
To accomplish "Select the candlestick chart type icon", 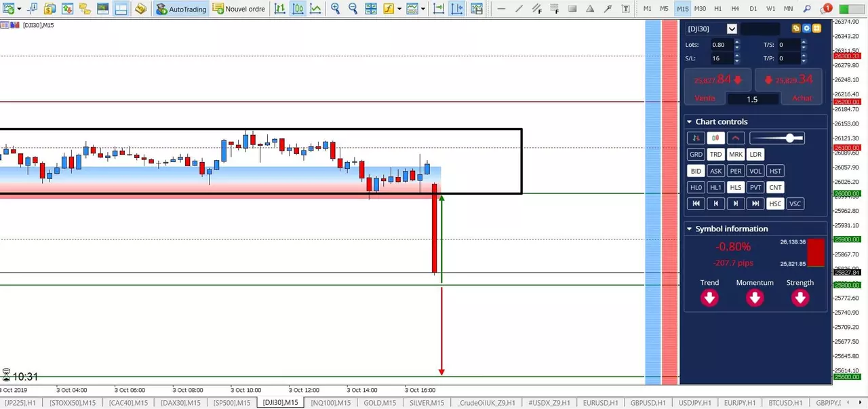I will (298, 9).
